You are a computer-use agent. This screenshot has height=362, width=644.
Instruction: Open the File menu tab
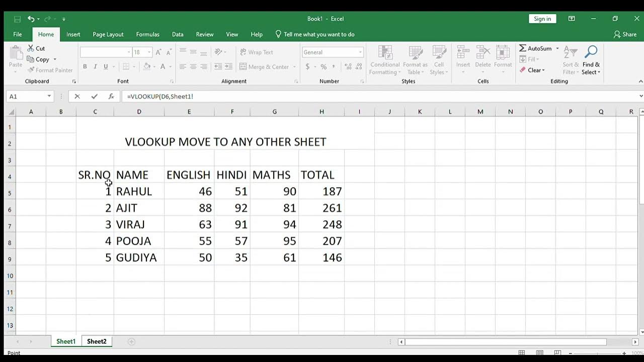tap(18, 35)
